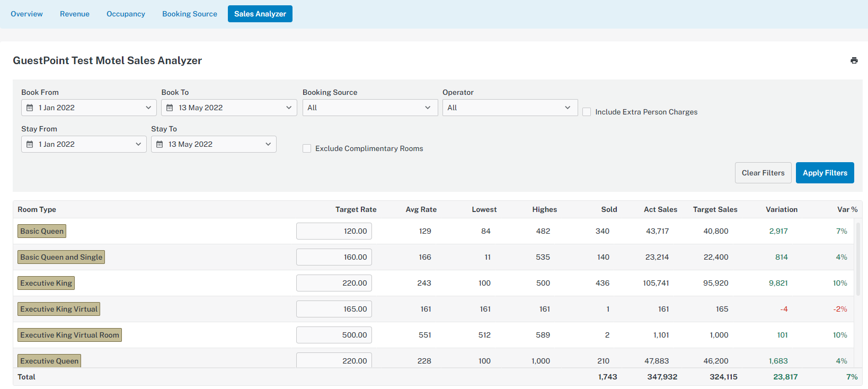Click the Target Rate column header
This screenshot has height=389, width=868.
(356, 209)
